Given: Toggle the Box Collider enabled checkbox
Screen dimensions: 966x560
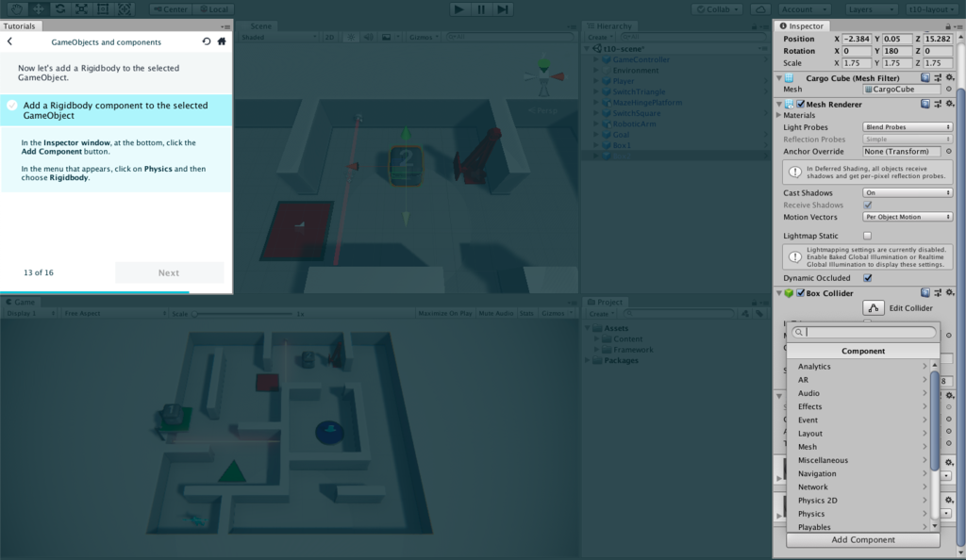Looking at the screenshot, I should click(800, 293).
